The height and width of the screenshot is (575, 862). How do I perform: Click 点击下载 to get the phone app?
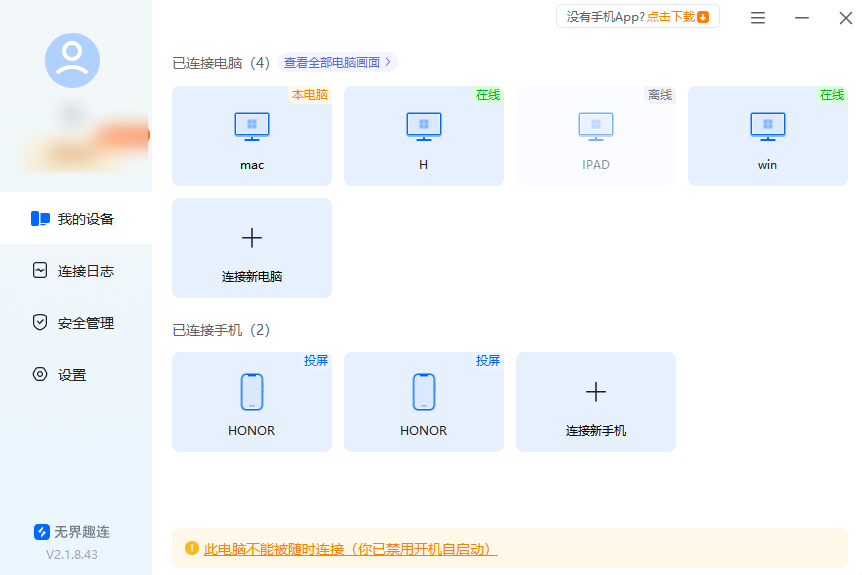click(x=671, y=17)
